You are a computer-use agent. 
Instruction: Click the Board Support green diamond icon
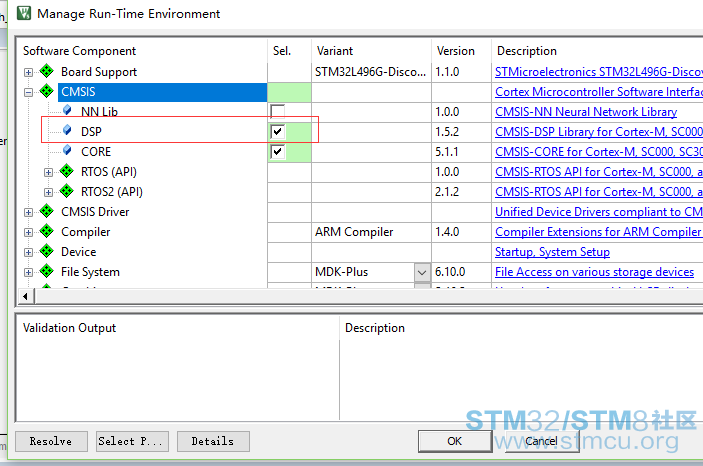(47, 71)
